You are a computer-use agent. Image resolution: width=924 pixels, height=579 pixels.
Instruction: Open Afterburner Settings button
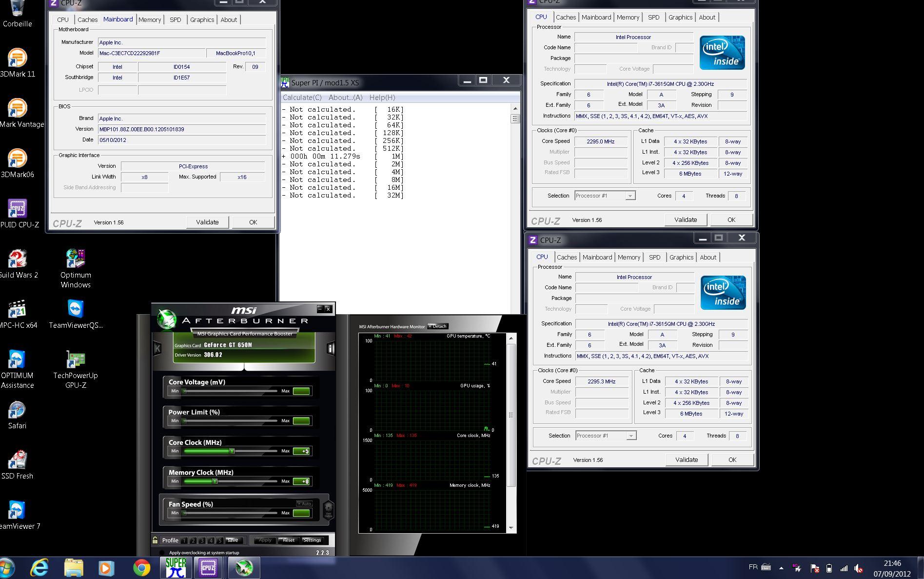coord(312,540)
